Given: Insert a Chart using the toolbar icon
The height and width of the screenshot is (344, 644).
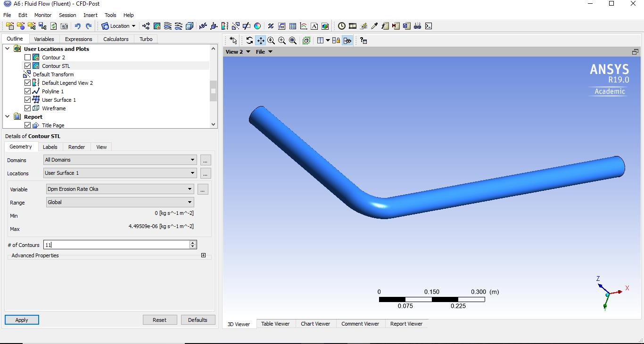Looking at the screenshot, I should pyautogui.click(x=304, y=26).
